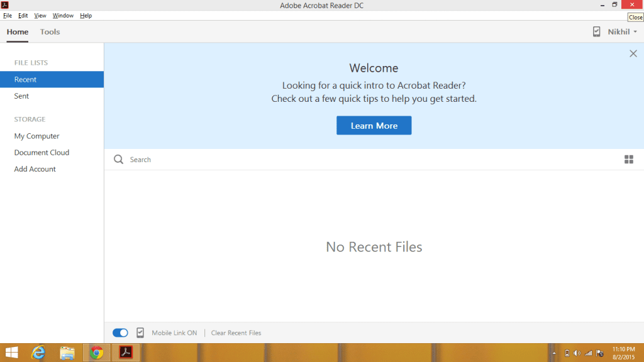Click the phone icon in the system tray
This screenshot has width=644, height=362.
tap(567, 353)
